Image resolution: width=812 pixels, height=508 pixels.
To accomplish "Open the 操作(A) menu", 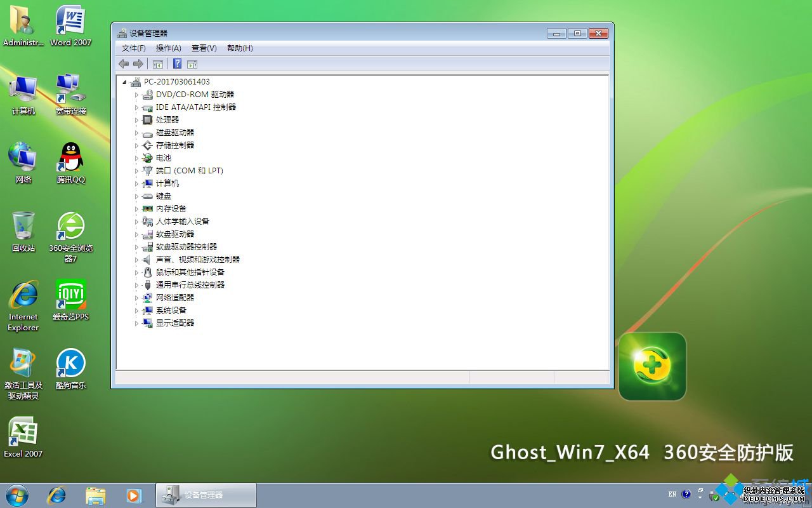I will pyautogui.click(x=169, y=48).
